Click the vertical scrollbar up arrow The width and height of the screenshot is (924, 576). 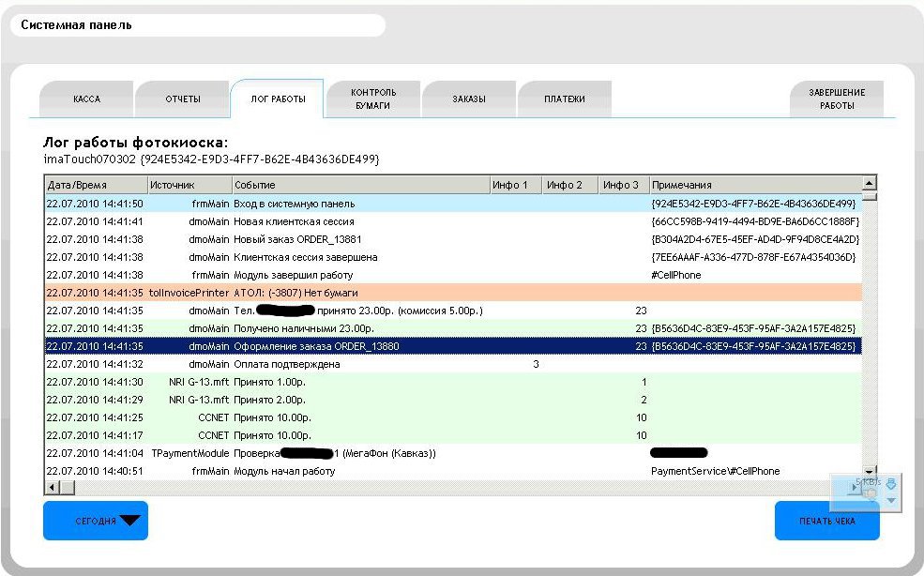point(870,184)
